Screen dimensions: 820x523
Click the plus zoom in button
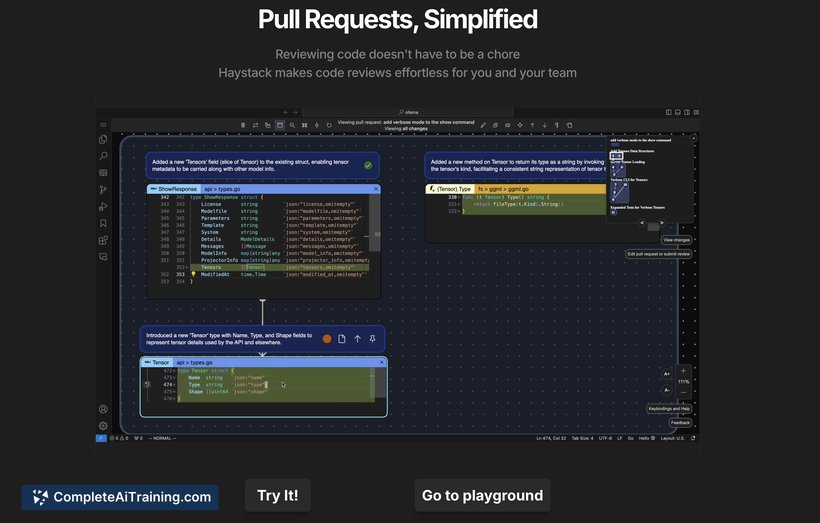pos(684,371)
